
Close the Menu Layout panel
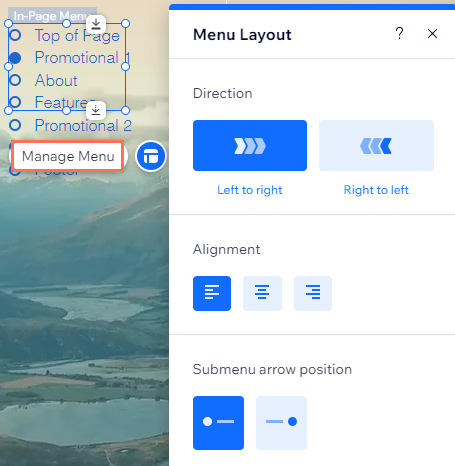click(x=432, y=33)
